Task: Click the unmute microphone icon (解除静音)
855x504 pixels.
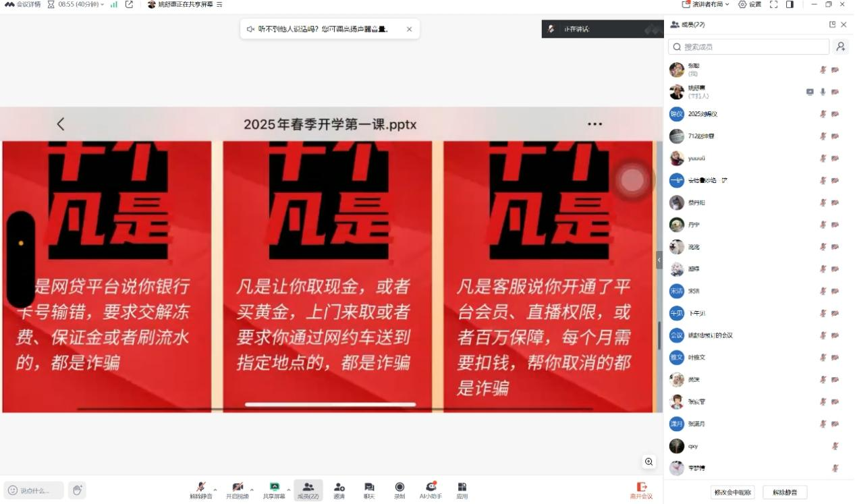Action: [x=200, y=487]
